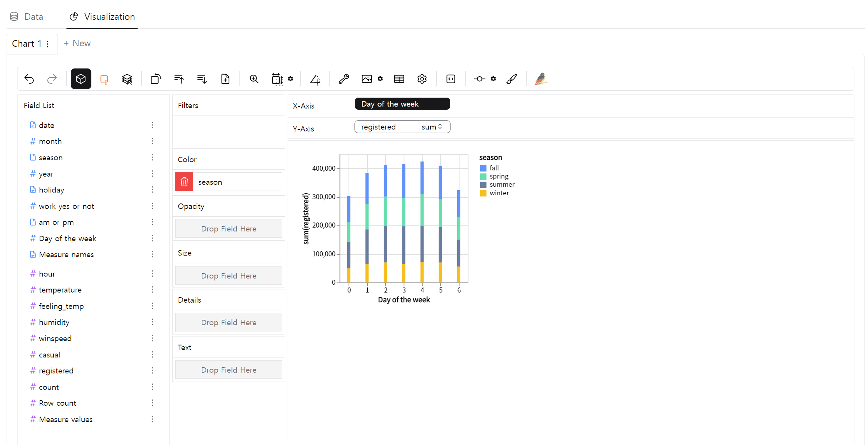Click the wrench debug icon
Image resolution: width=868 pixels, height=445 pixels.
click(x=344, y=79)
